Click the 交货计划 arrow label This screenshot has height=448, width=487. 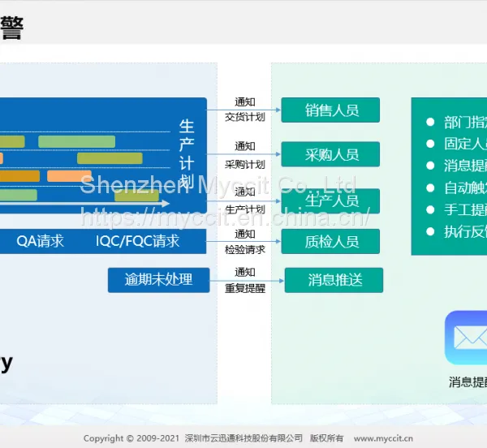click(245, 117)
